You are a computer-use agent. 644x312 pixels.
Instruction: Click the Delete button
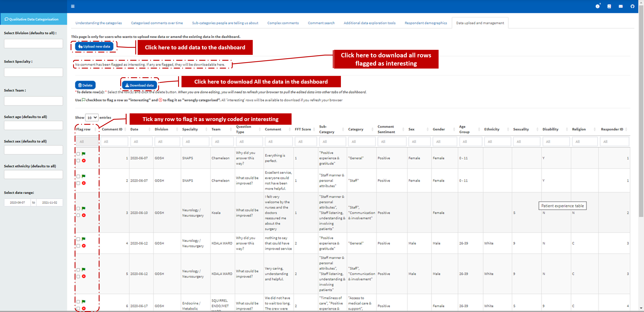[x=85, y=85]
